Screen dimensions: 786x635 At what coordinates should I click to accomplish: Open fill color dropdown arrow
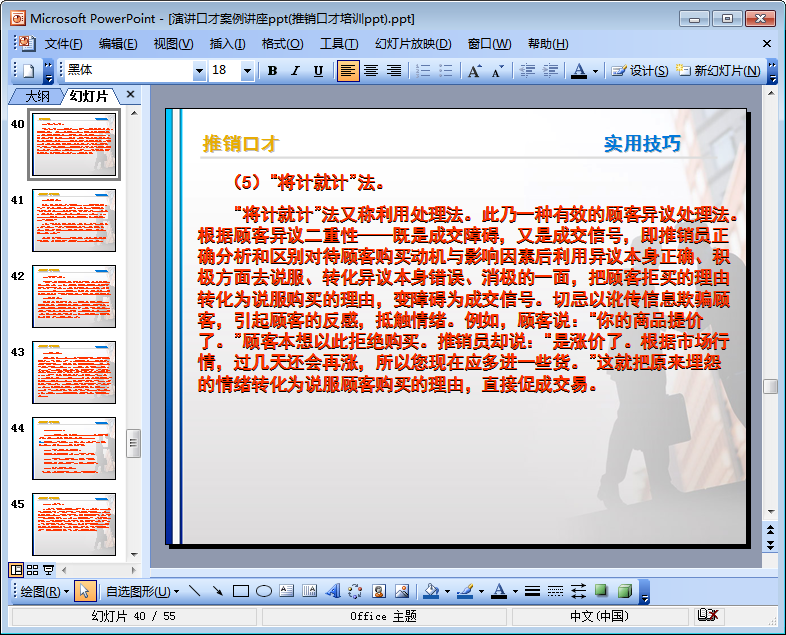(x=447, y=592)
